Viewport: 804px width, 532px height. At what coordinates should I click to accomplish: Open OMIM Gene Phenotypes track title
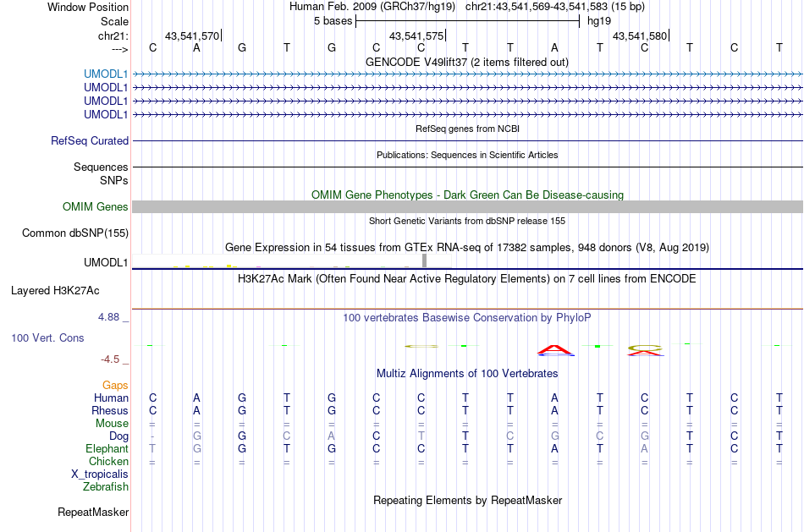click(467, 195)
